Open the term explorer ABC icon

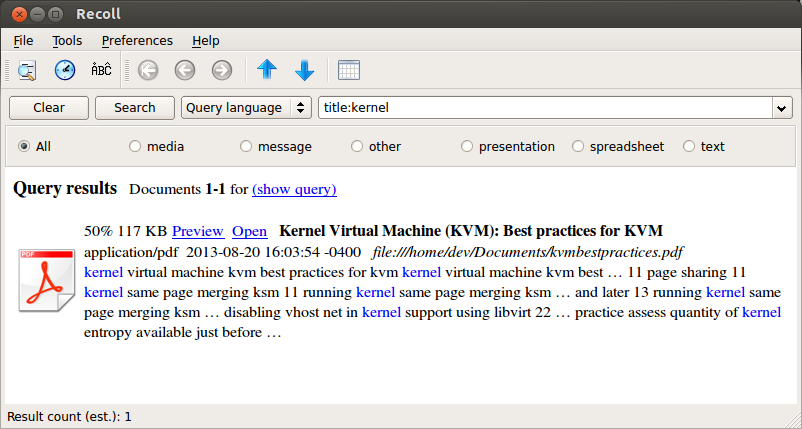[101, 70]
